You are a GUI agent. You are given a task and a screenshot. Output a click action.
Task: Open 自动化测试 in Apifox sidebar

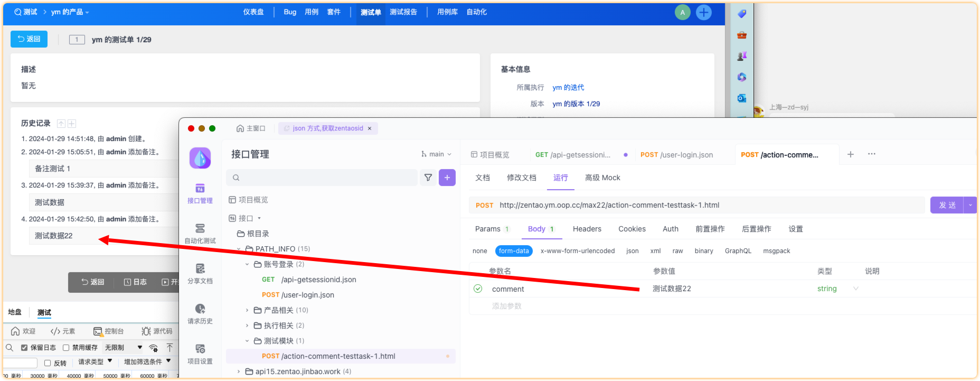click(200, 234)
